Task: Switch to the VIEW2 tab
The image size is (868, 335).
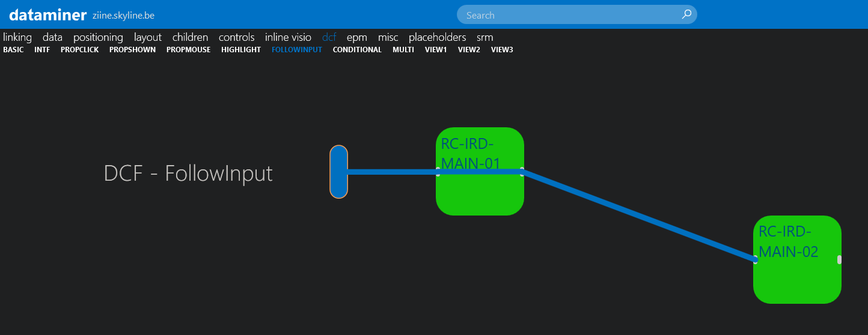Action: (469, 50)
